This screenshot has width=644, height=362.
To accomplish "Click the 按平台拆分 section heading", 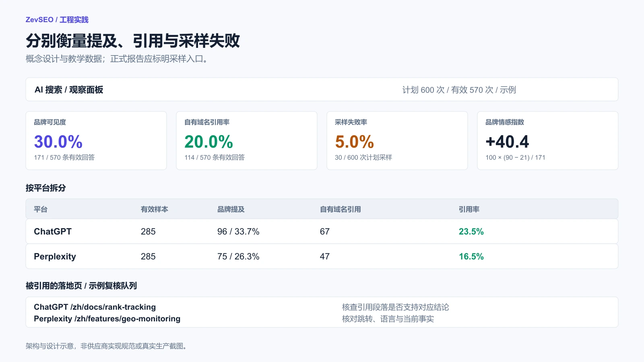I will [46, 188].
